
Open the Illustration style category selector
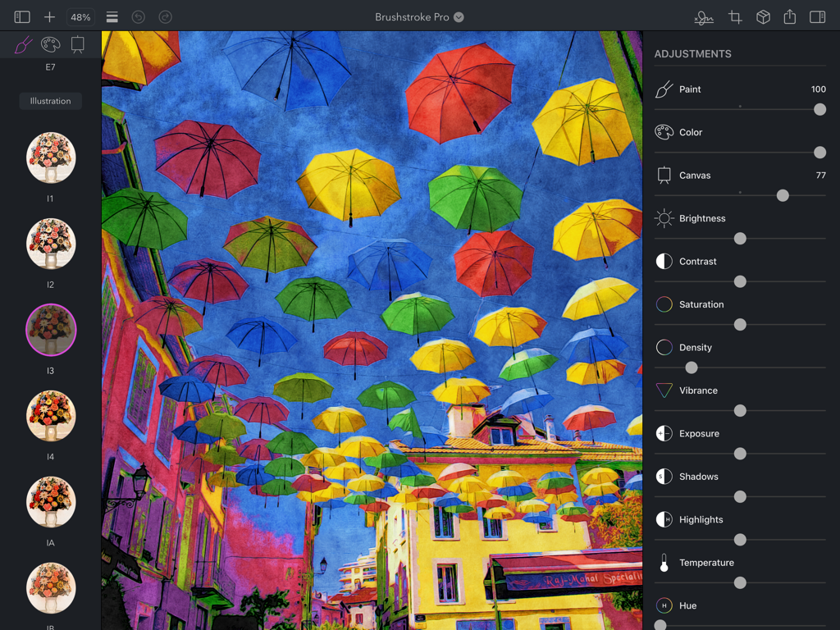(x=50, y=101)
